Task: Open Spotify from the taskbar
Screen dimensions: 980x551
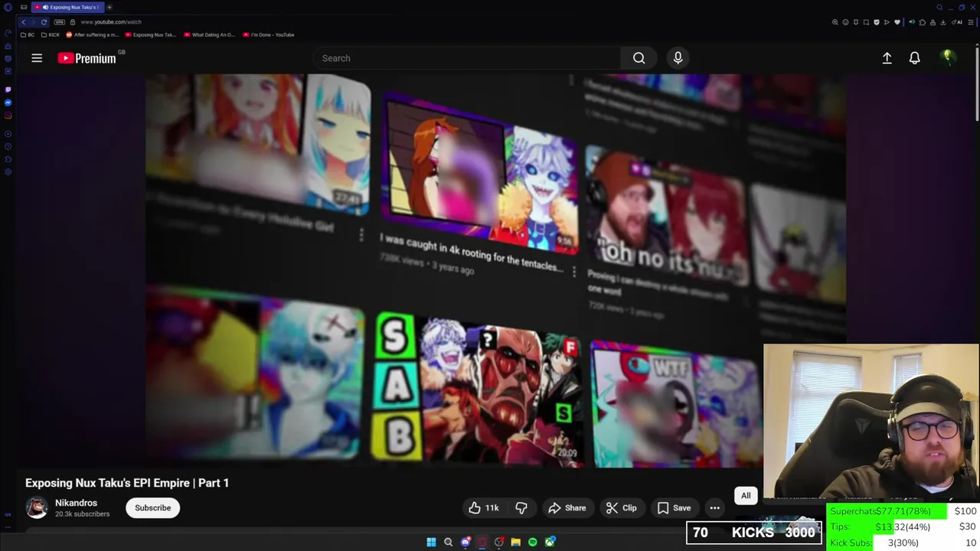Action: [532, 542]
